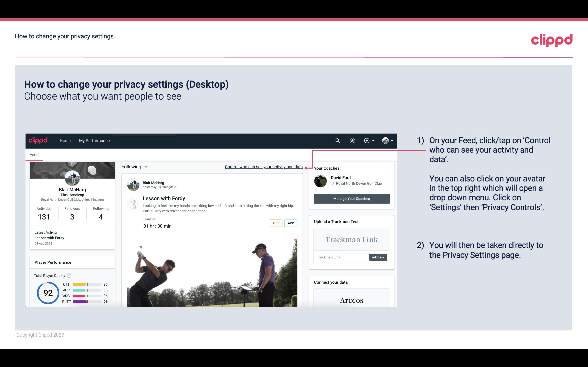
Task: Click 'Control who can see your activity and data' link
Action: 263,167
